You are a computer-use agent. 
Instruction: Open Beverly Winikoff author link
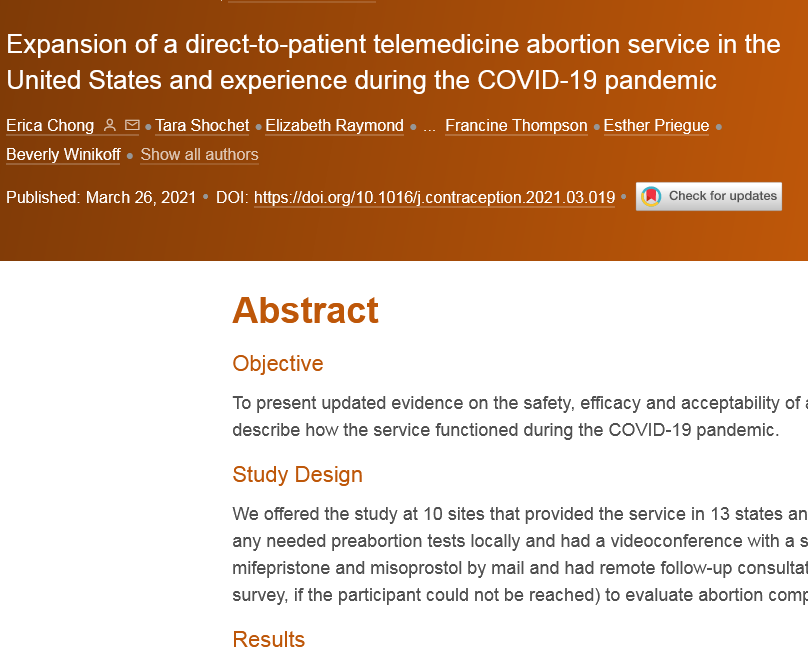point(63,155)
